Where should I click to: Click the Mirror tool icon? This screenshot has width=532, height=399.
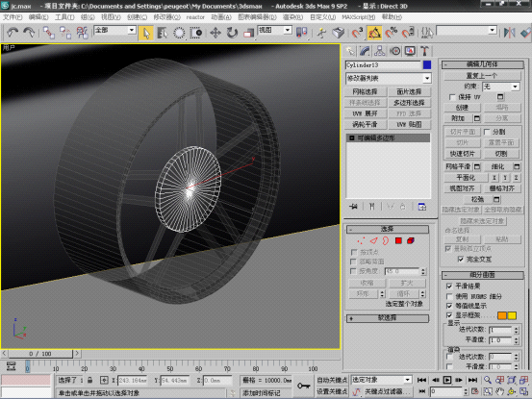click(509, 33)
